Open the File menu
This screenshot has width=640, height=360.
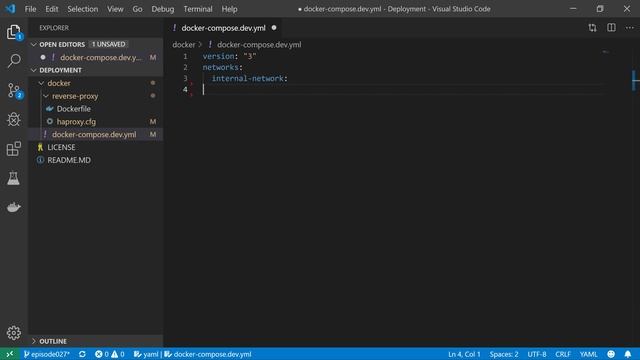[30, 9]
